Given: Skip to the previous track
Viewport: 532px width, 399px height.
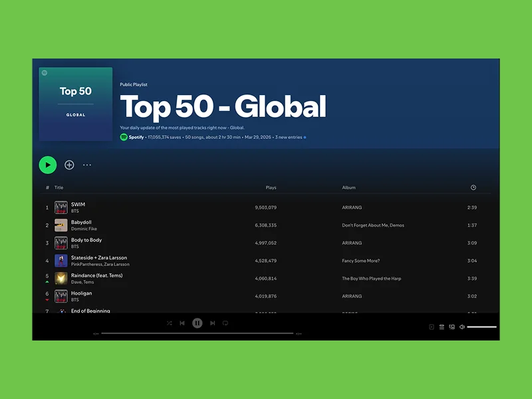Looking at the screenshot, I should [182, 323].
